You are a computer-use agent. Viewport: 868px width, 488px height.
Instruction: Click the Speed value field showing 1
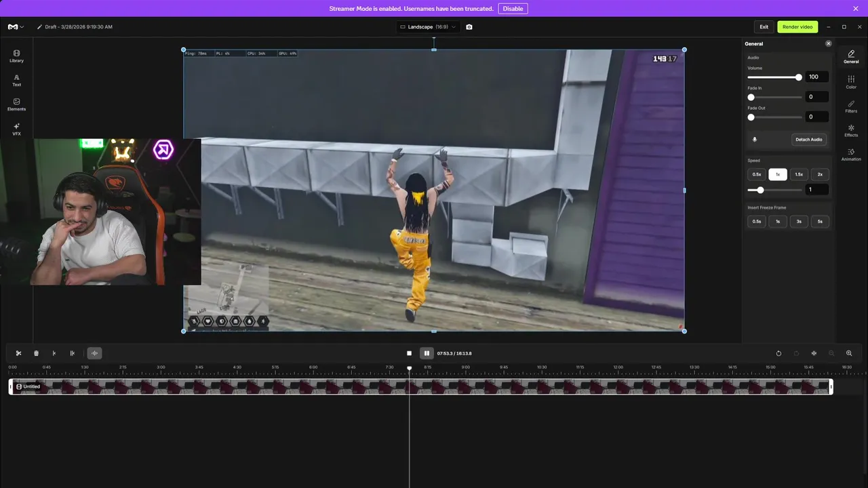[816, 190]
